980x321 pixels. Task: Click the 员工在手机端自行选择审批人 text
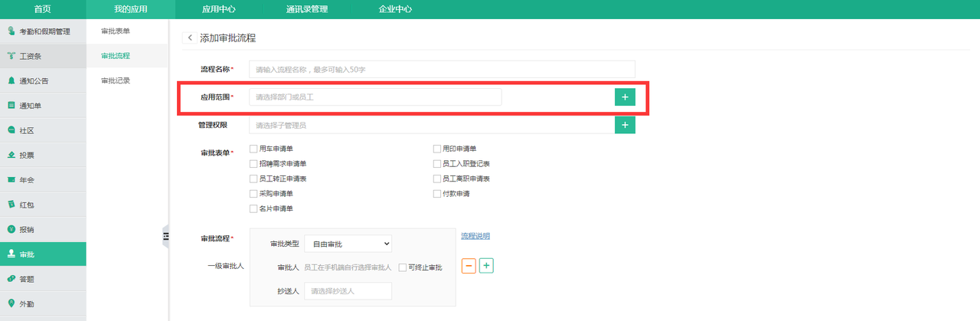tap(348, 267)
